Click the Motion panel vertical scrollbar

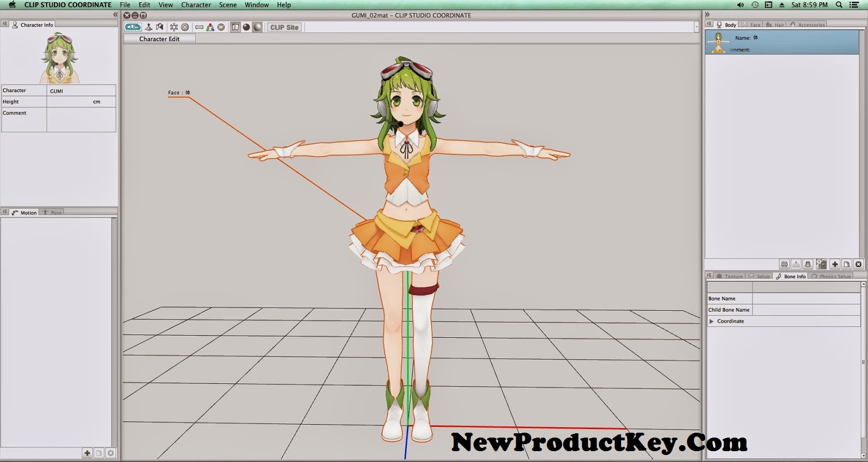tap(114, 332)
